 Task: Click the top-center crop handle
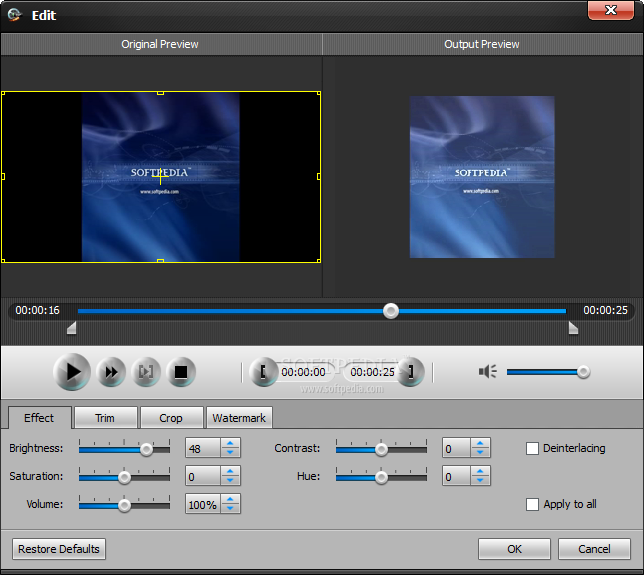(x=161, y=94)
